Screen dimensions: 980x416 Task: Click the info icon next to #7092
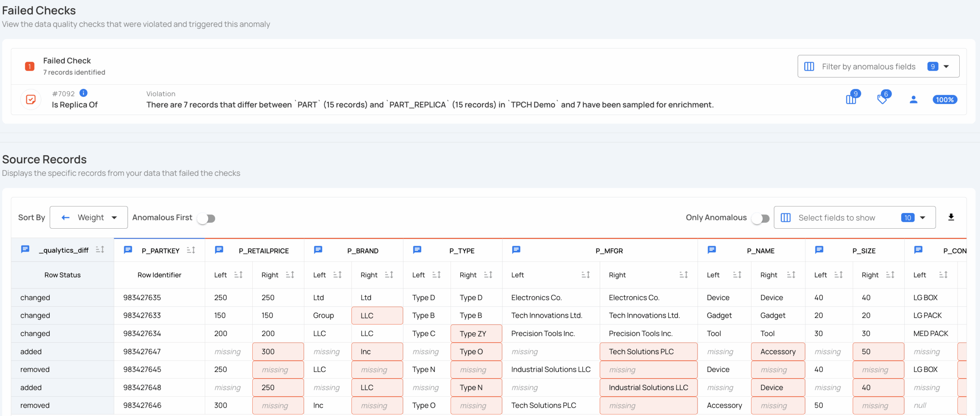83,93
